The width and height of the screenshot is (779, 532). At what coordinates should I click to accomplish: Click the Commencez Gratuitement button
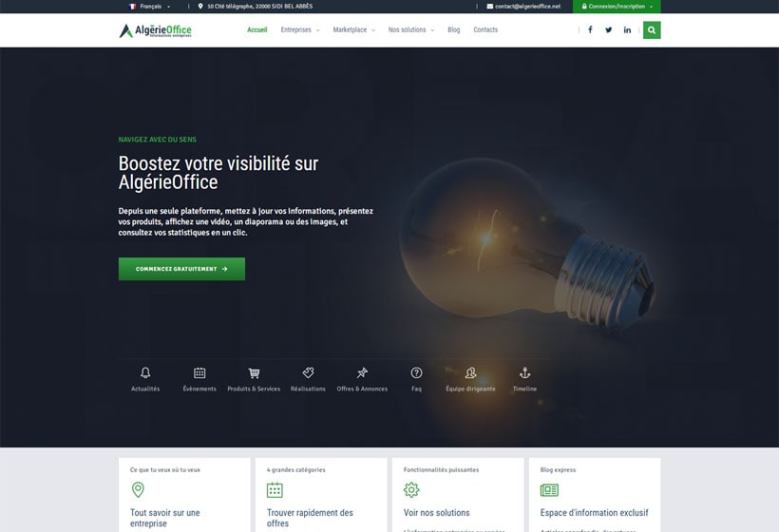[x=181, y=269]
